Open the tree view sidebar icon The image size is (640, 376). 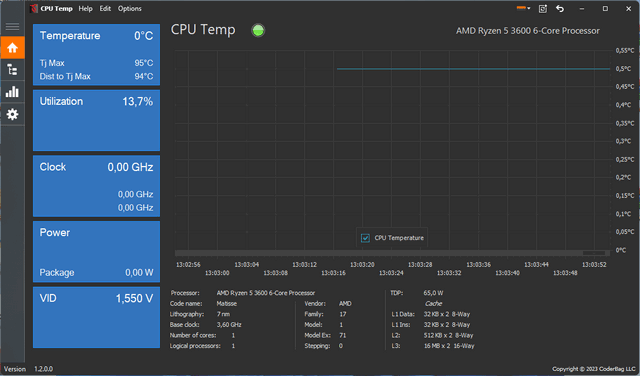[x=12, y=70]
